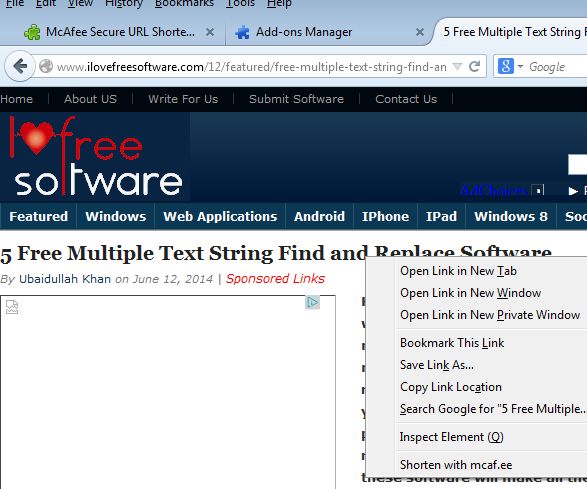Open the IPad category
Screen dimensions: 587x489
point(441,216)
